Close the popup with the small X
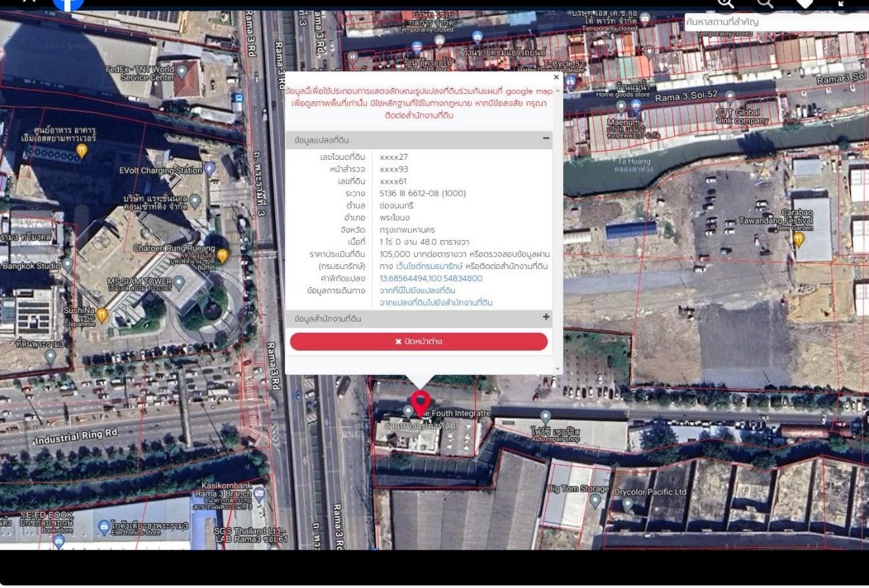Viewport: 869px width, 588px height. [556, 77]
